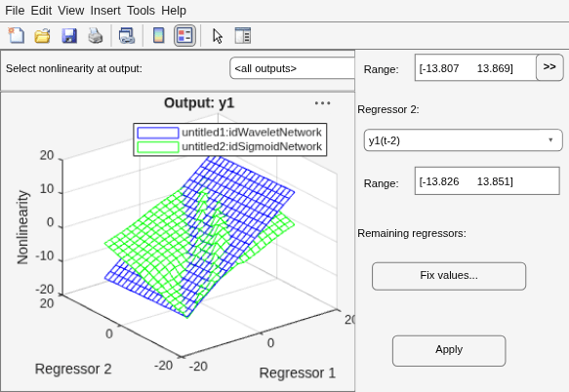Image resolution: width=569 pixels, height=392 pixels.
Task: Select the Edit Plot arrow tool
Action: (218, 36)
